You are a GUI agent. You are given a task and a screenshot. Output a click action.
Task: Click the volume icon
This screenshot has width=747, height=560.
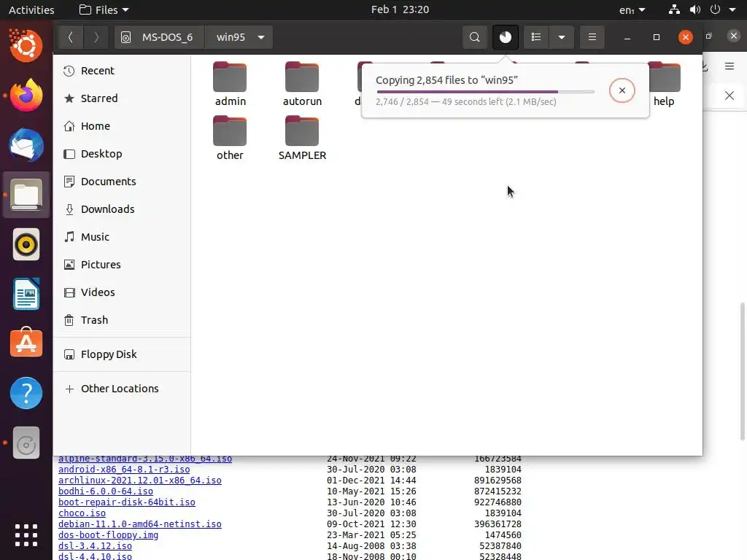coord(695,9)
